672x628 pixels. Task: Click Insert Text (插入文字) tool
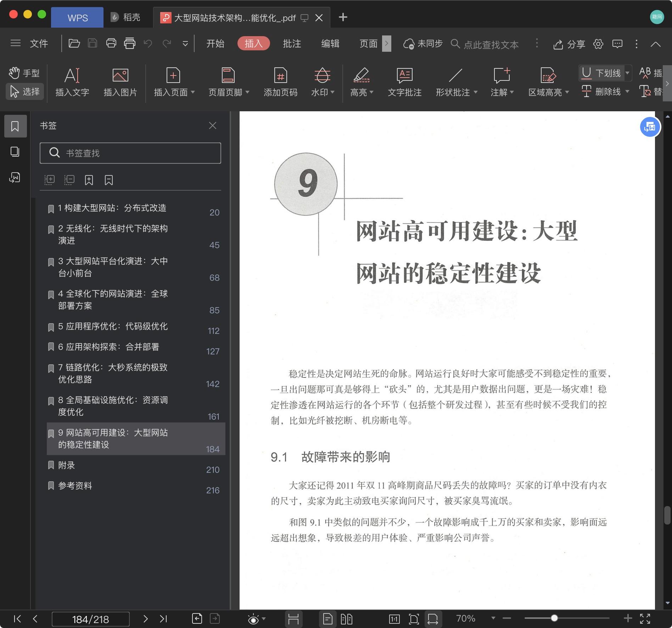tap(72, 82)
